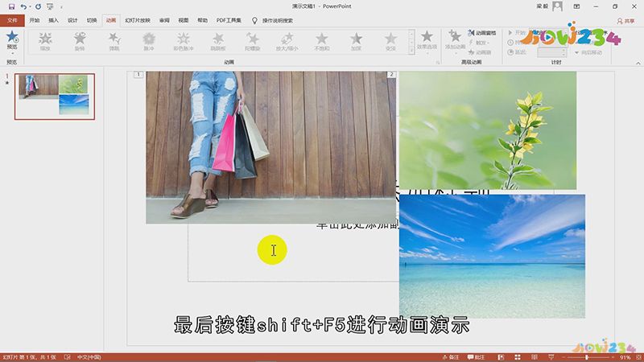The width and height of the screenshot is (644, 362).
Task: Toggle the 动画窗格 animation pane
Action: (x=482, y=32)
